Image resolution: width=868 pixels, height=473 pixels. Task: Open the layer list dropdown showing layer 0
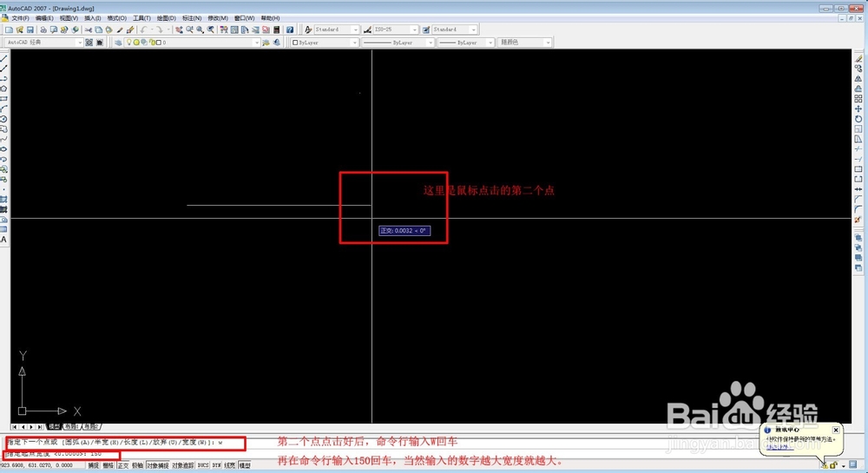pos(256,42)
